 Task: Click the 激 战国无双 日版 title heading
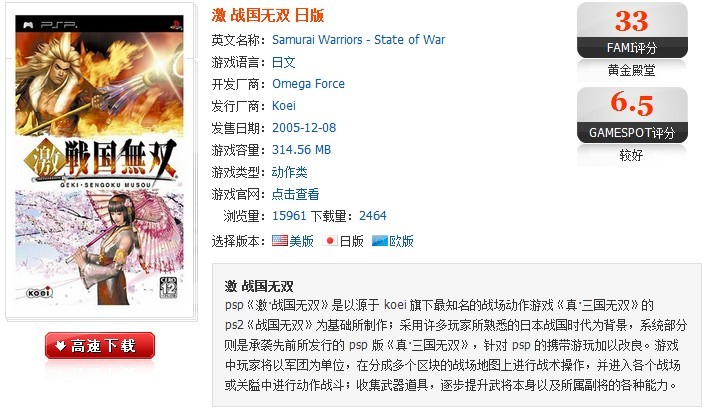click(268, 15)
